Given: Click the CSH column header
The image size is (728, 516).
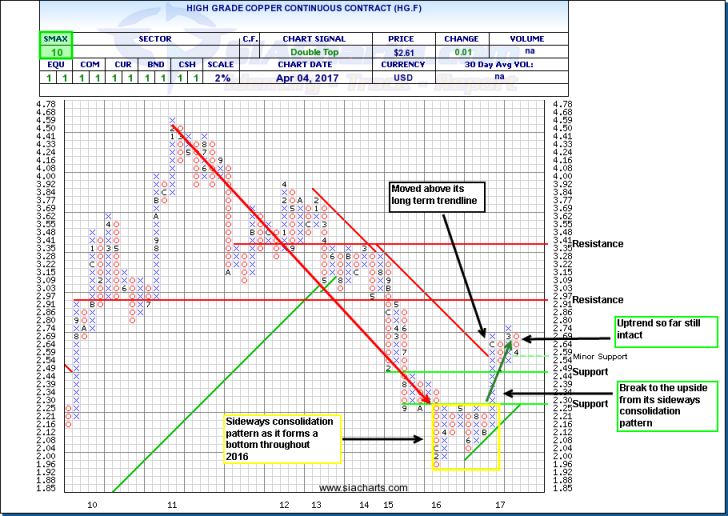Looking at the screenshot, I should [180, 64].
